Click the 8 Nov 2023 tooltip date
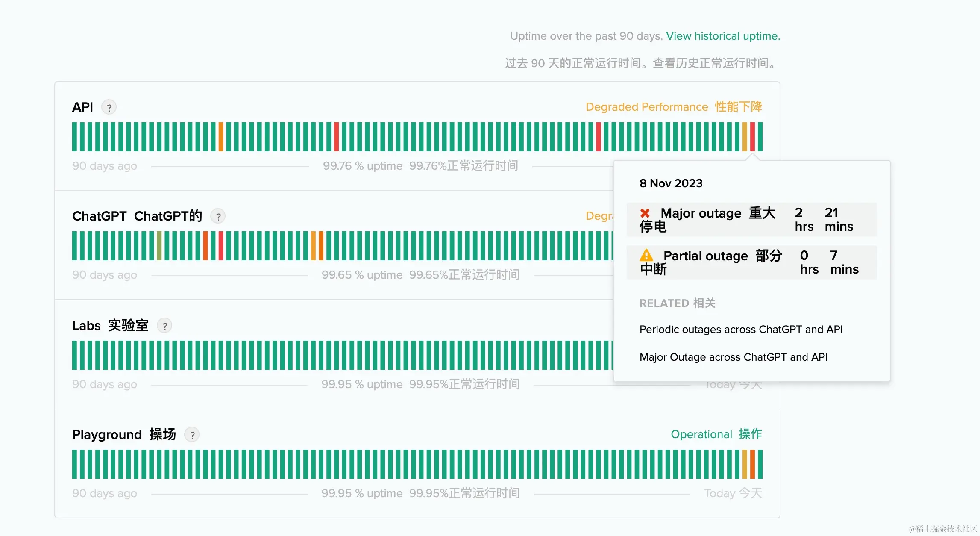The height and width of the screenshot is (536, 980). pos(671,183)
